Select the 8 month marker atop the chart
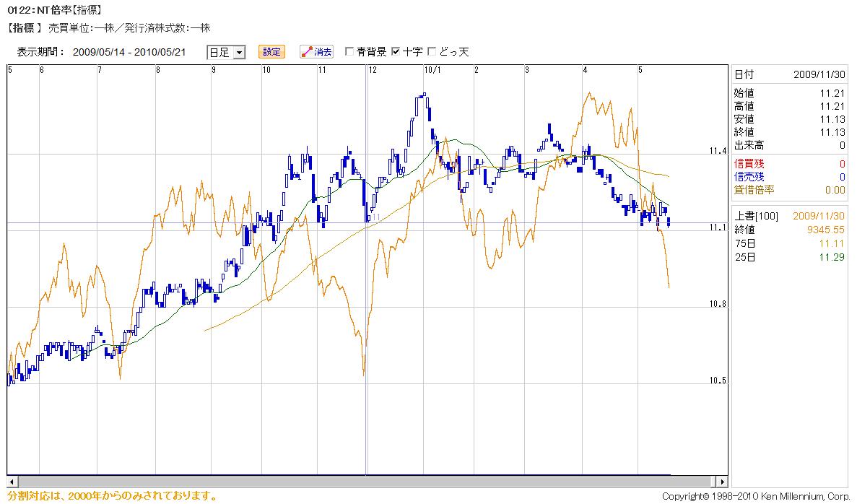This screenshot has height=504, width=857. click(x=157, y=70)
